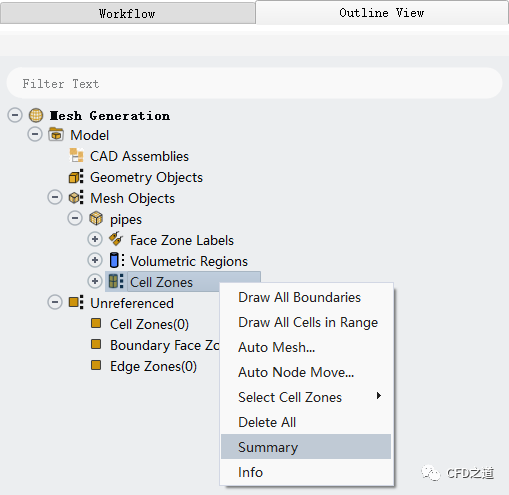
Task: Click the Volumetric Regions cylinder icon
Action: coord(117,260)
